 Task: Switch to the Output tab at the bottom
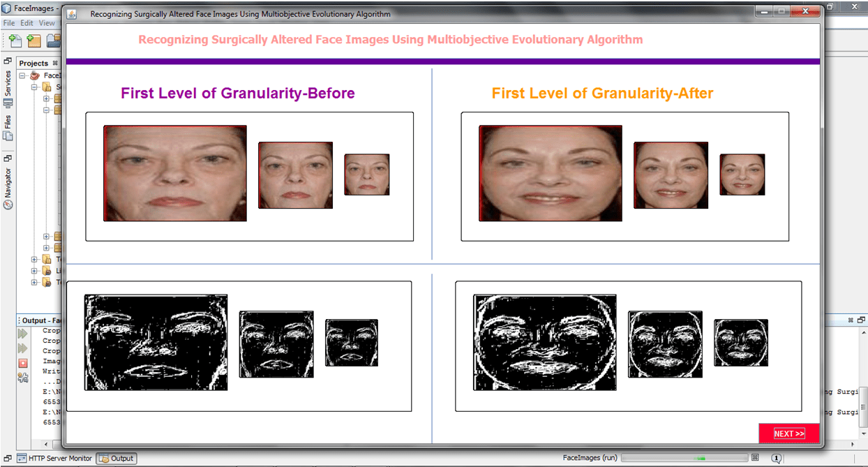click(x=116, y=459)
